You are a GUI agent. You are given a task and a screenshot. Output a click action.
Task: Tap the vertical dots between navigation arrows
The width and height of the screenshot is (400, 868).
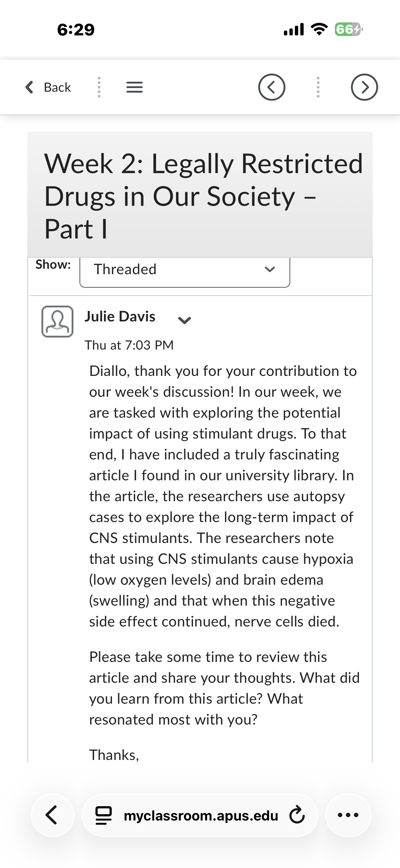[318, 87]
